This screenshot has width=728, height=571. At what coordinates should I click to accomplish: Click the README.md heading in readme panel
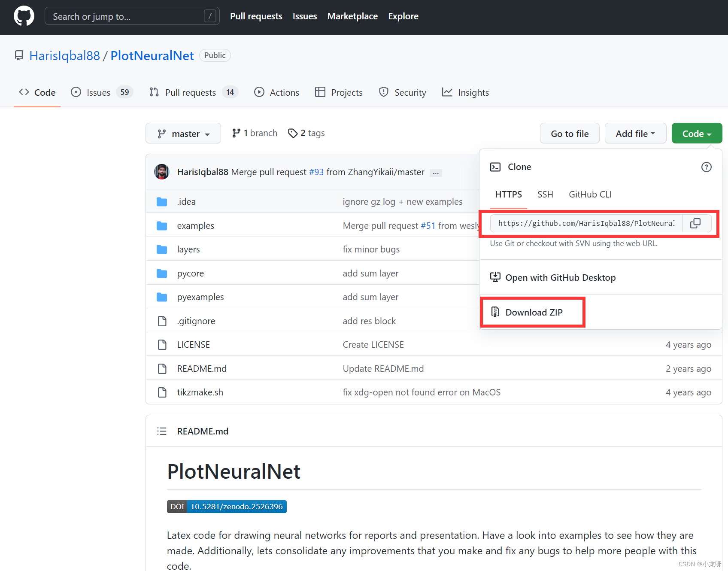click(203, 431)
